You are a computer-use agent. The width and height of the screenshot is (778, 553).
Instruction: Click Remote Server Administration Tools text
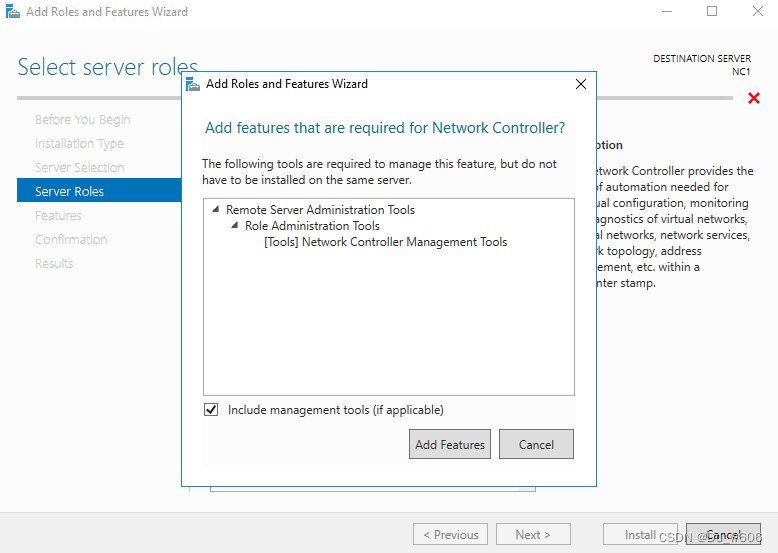click(320, 209)
